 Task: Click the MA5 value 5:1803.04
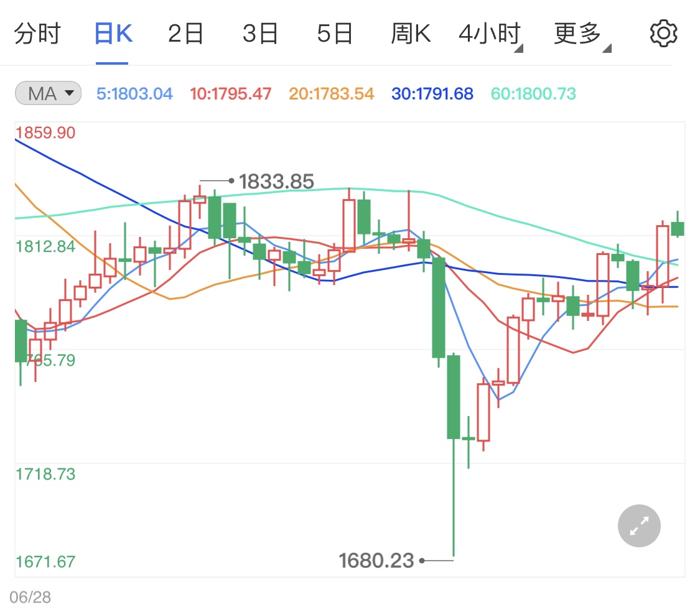(x=134, y=94)
